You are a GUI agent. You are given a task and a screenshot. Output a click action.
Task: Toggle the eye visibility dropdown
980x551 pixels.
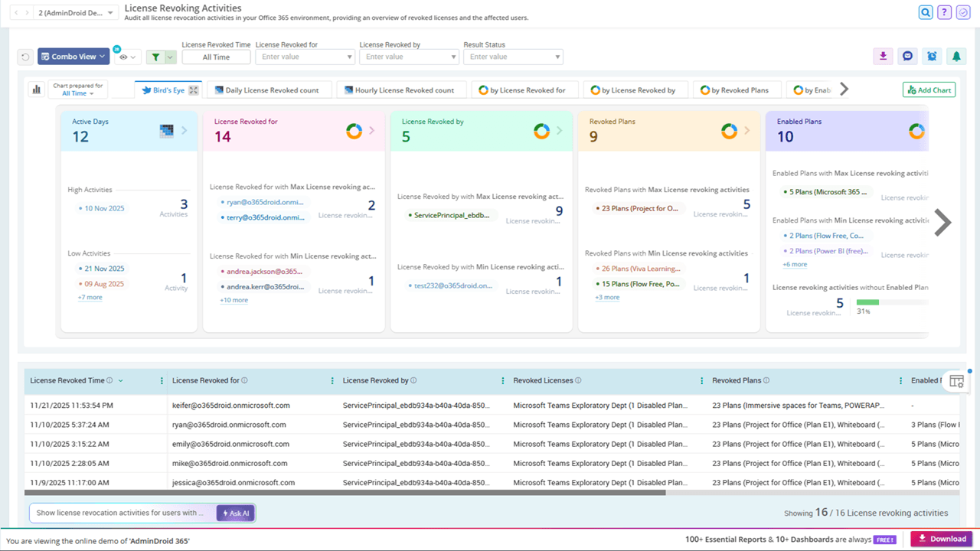click(128, 57)
